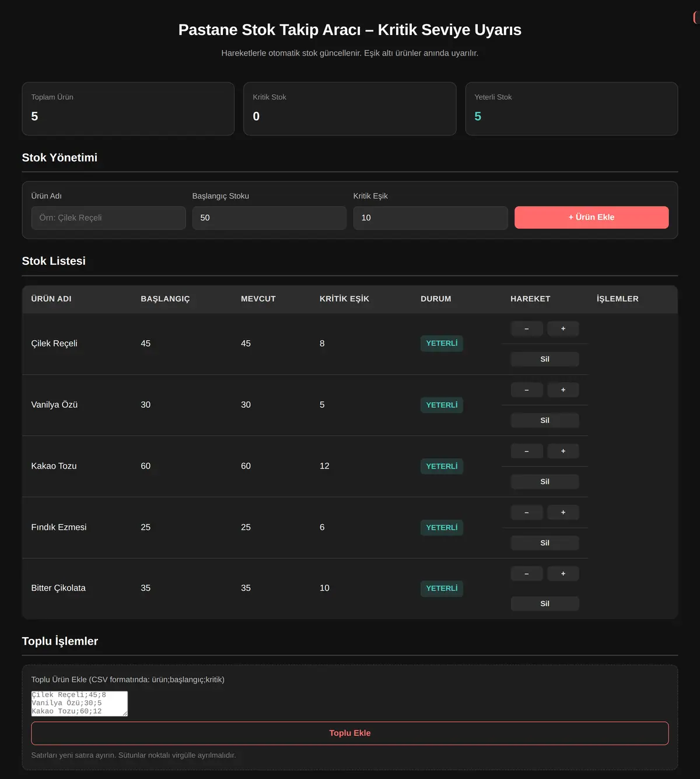Image resolution: width=700 pixels, height=779 pixels.
Task: Click the Kritik Stok summary card
Action: [x=350, y=109]
